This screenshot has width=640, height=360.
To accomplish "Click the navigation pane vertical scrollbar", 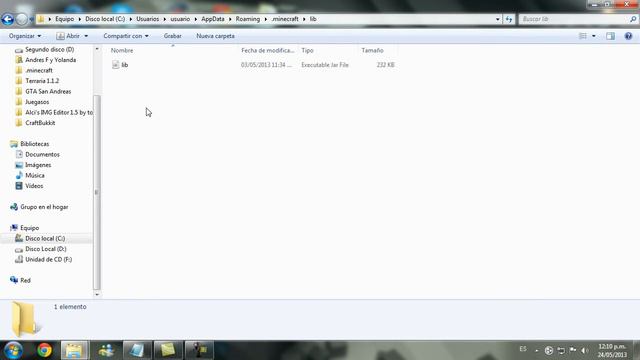I will pyautogui.click(x=97, y=192).
